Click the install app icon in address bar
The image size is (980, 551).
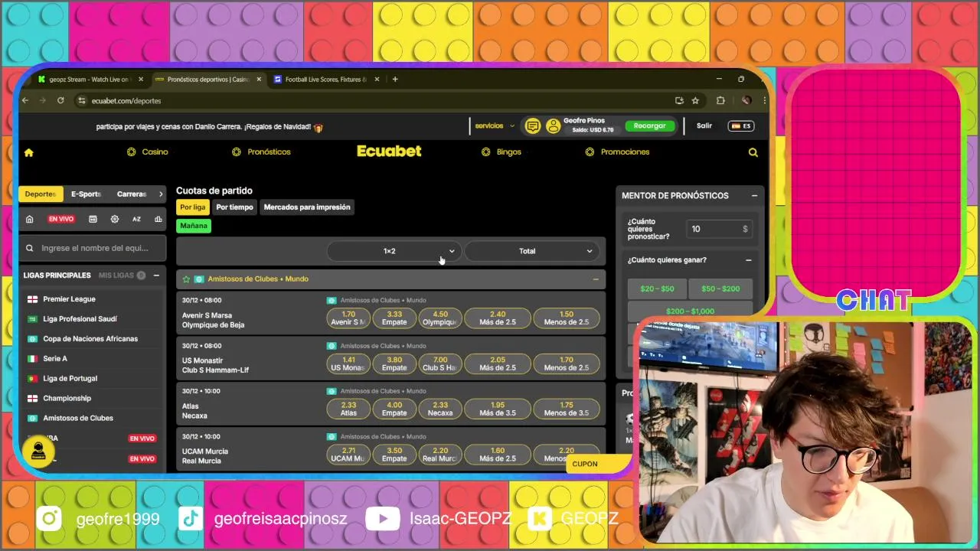coord(678,100)
